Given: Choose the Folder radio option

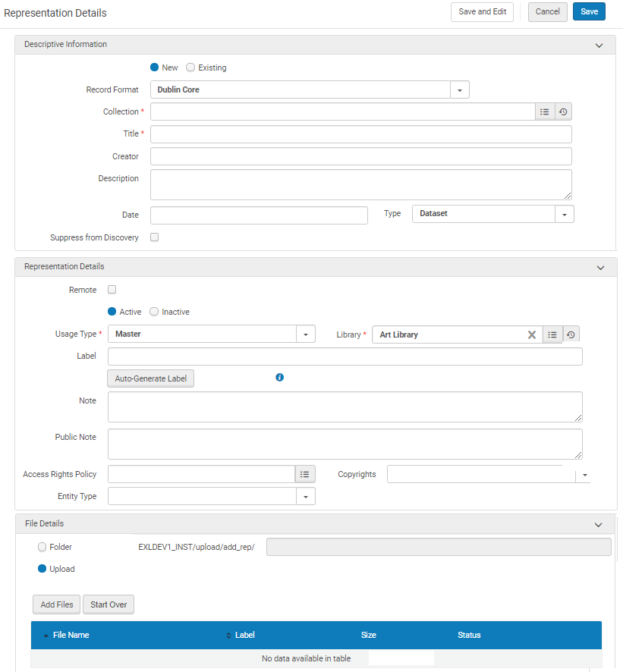Looking at the screenshot, I should (42, 547).
